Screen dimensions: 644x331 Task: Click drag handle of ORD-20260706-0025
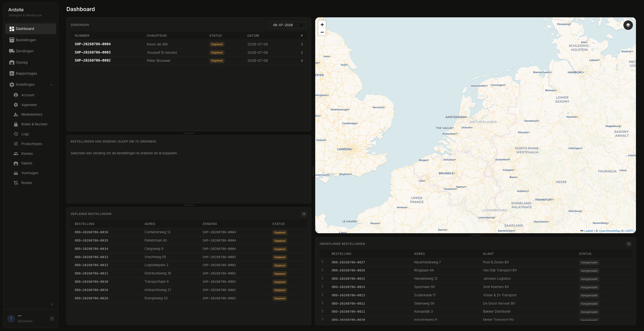323,278
